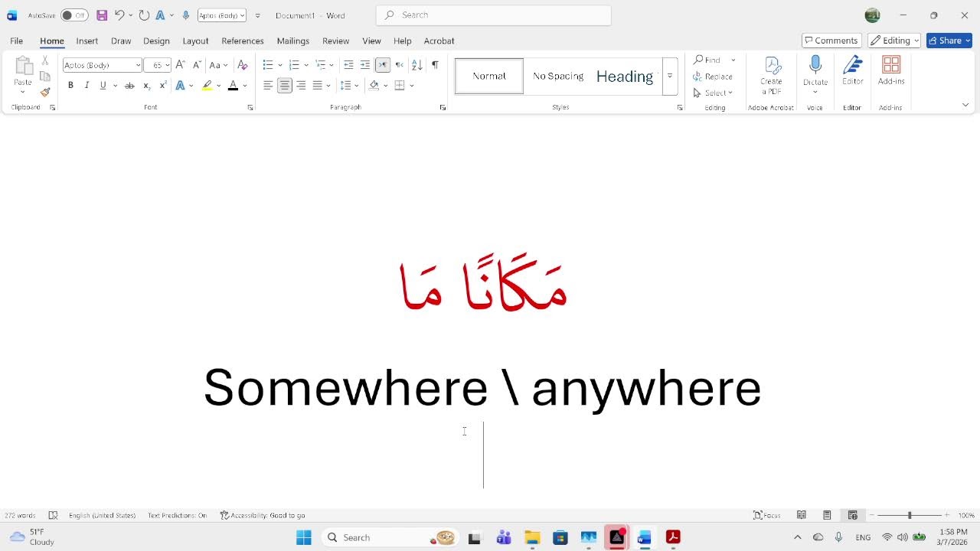
Task: Toggle AutoSave switch
Action: tap(74, 15)
